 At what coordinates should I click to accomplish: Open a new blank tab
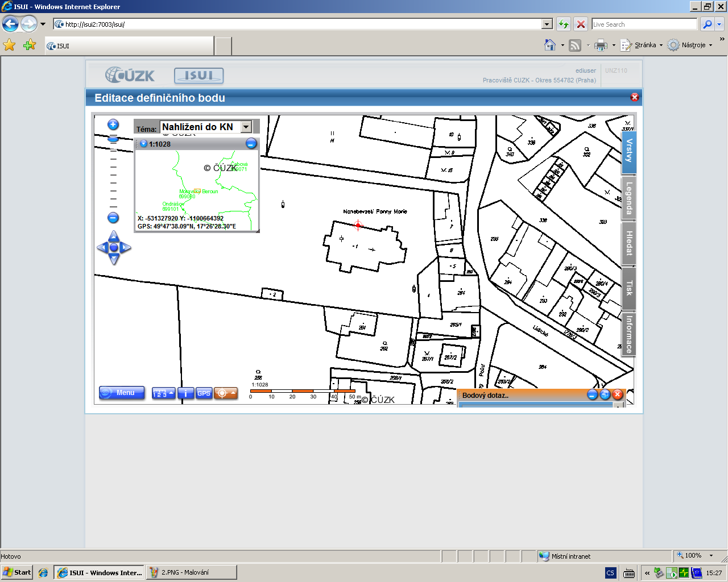point(224,46)
